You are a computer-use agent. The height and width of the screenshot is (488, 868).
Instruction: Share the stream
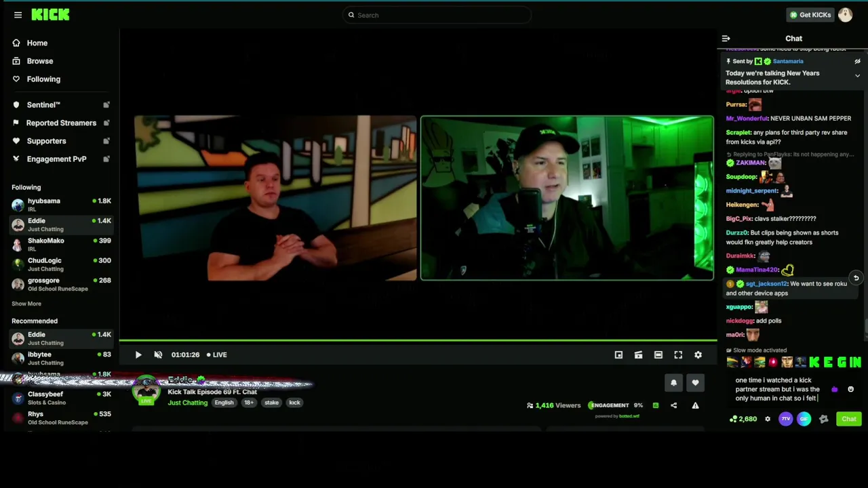[x=673, y=405]
